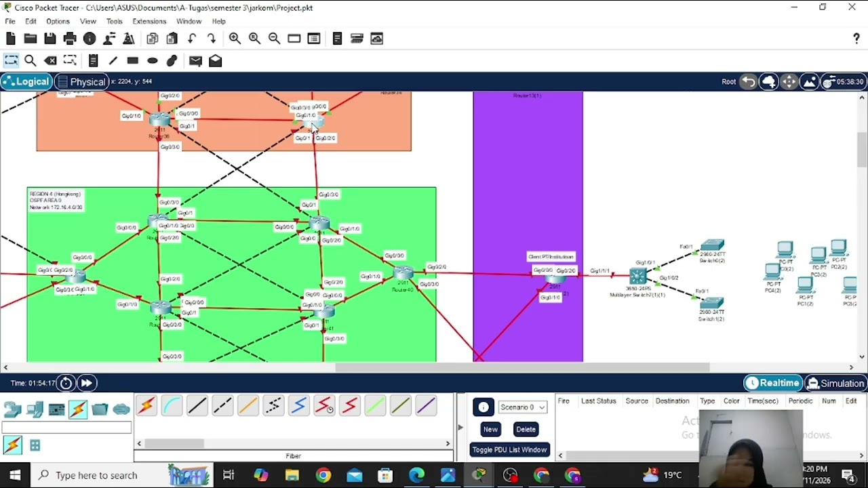Print the topology with the printer icon
The image size is (868, 488).
(70, 39)
